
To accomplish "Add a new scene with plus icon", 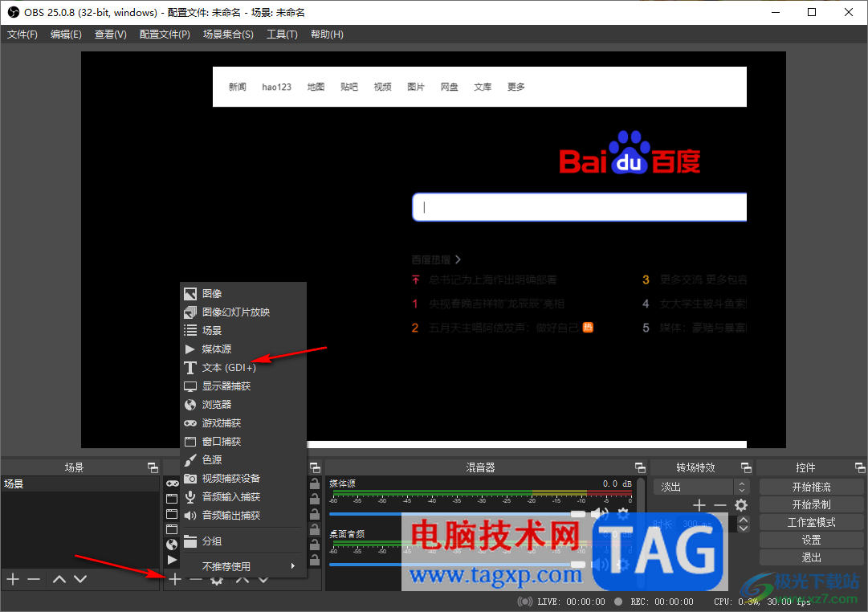I will (x=13, y=579).
